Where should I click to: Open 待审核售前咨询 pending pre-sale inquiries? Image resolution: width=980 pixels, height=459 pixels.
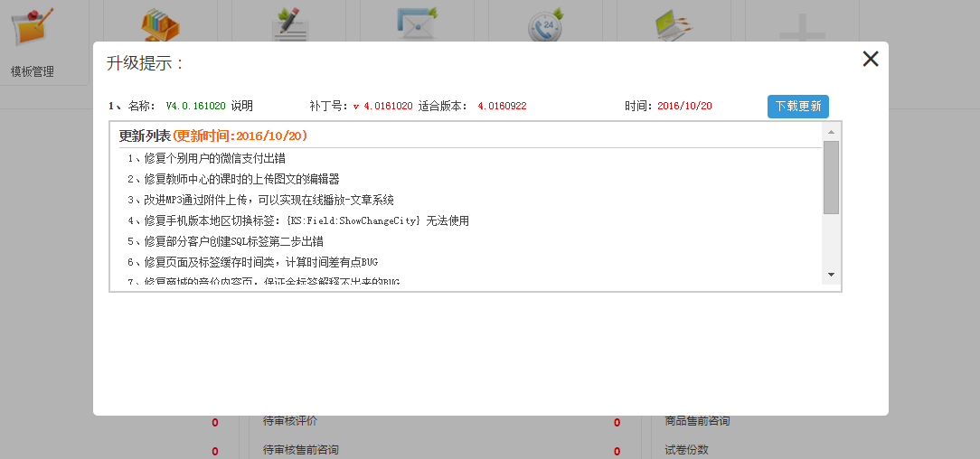point(301,450)
